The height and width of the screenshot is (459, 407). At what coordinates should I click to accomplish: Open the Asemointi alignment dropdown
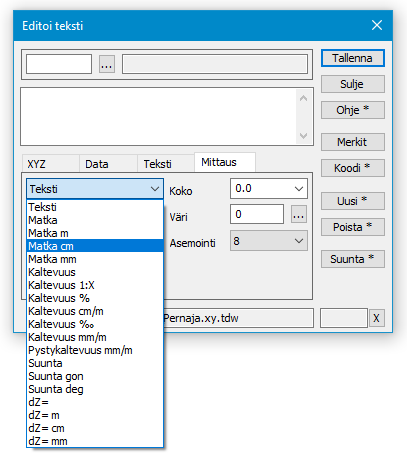299,241
